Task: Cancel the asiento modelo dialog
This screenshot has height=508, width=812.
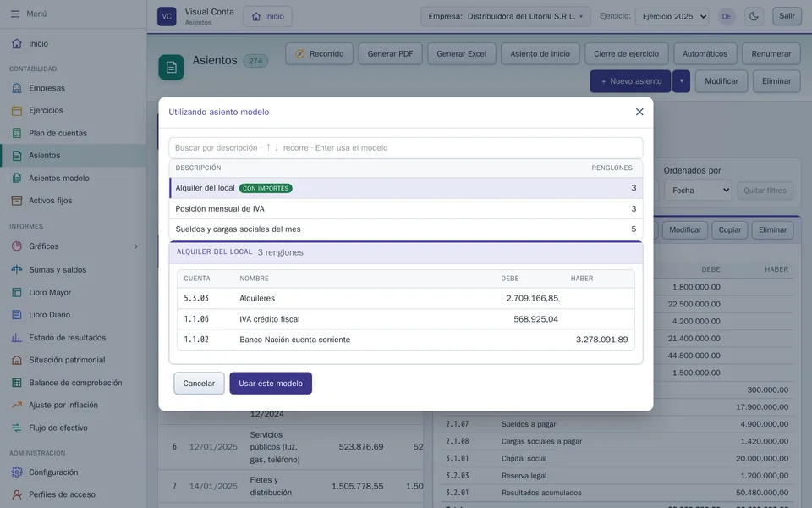Action: pos(199,383)
